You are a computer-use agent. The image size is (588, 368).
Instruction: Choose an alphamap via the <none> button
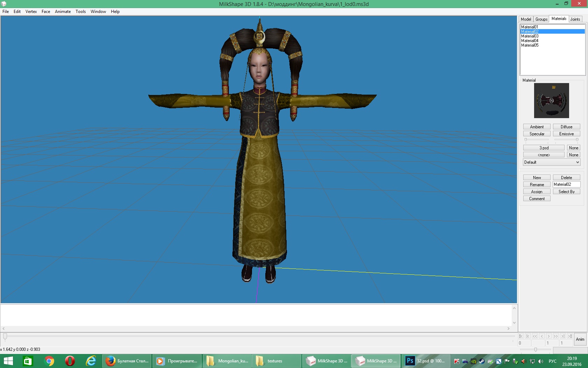(544, 155)
